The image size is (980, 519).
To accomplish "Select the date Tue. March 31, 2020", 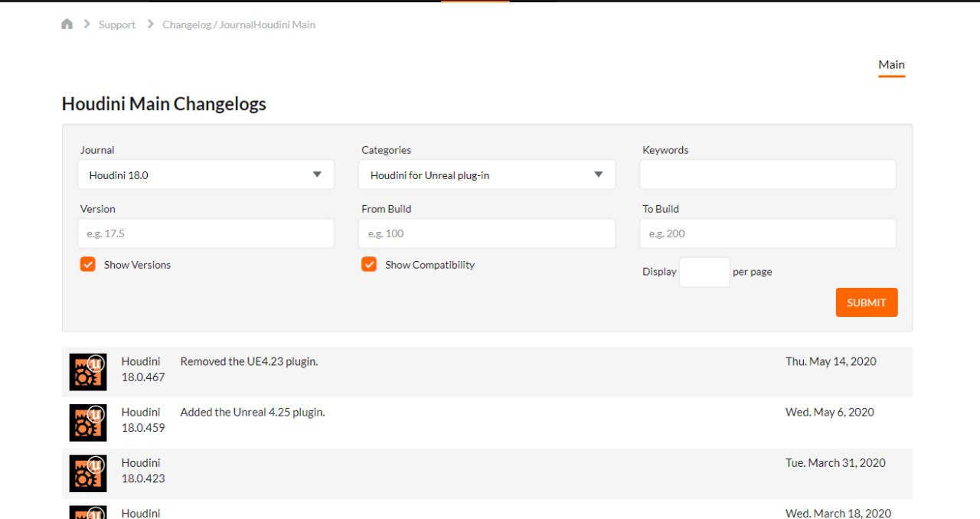I will click(x=835, y=462).
